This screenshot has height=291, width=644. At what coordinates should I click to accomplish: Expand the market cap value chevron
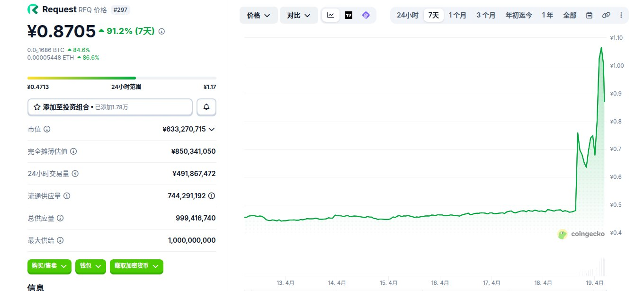pos(212,129)
